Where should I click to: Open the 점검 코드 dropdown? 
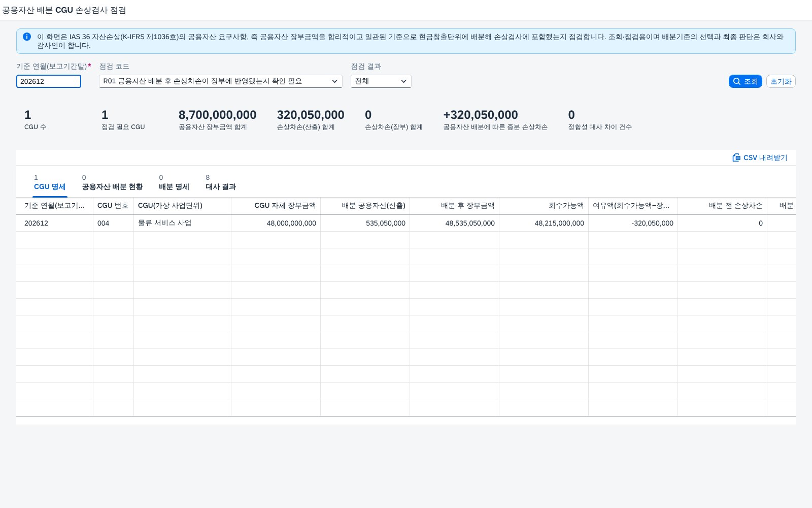point(221,81)
